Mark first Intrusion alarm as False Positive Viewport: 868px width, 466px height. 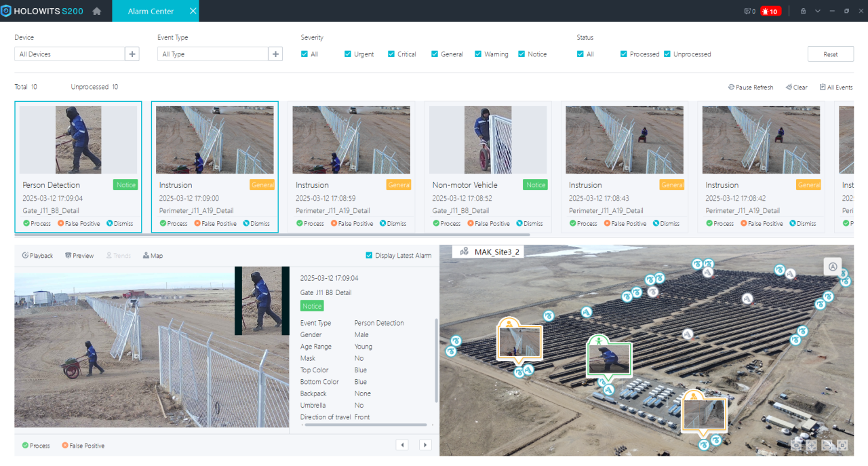pyautogui.click(x=215, y=223)
